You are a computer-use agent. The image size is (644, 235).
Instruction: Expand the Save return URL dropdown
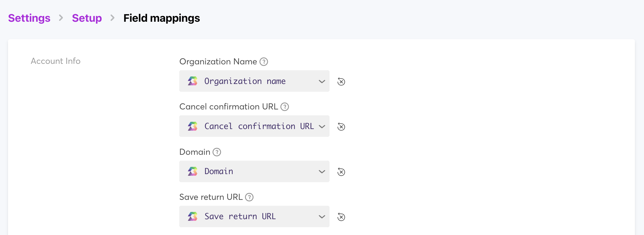(254, 216)
